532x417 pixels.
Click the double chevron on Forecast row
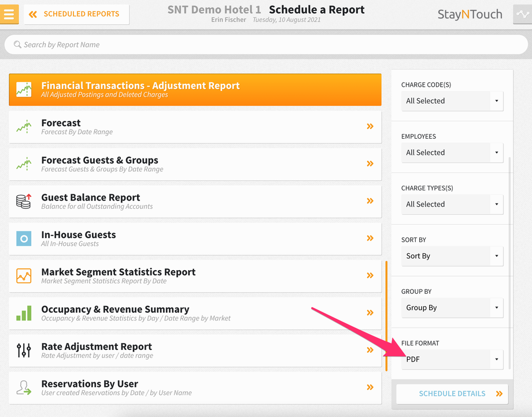(x=370, y=127)
